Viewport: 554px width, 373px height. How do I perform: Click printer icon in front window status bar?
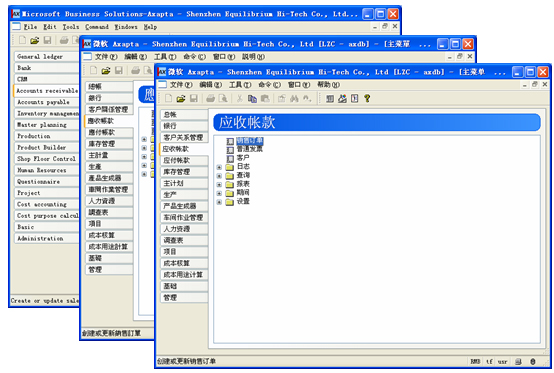518,361
